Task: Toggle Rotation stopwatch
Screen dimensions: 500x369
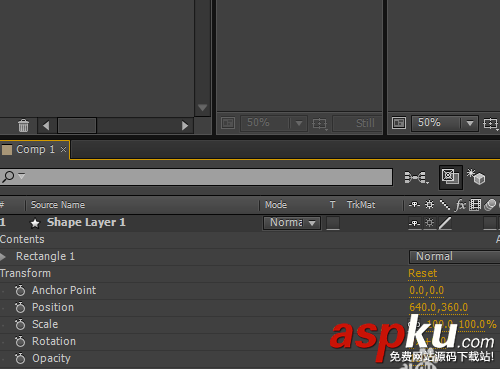Action: coord(20,341)
